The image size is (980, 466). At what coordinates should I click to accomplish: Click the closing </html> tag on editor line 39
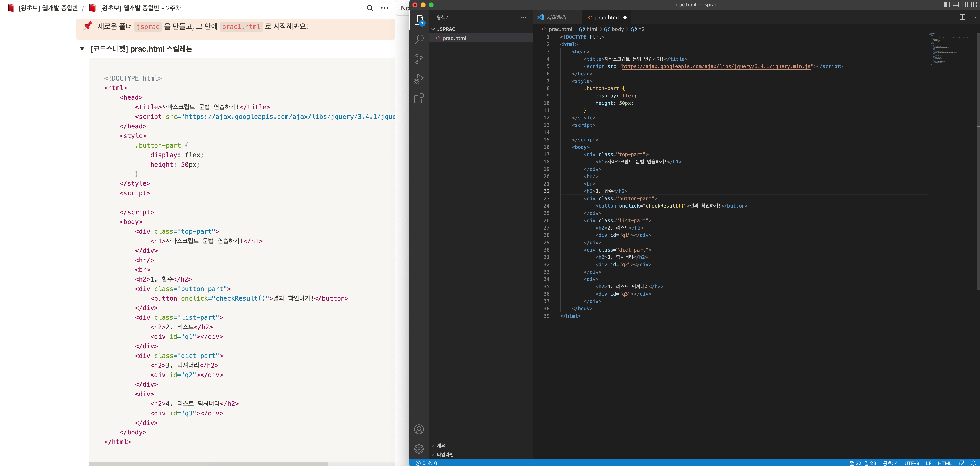(570, 316)
